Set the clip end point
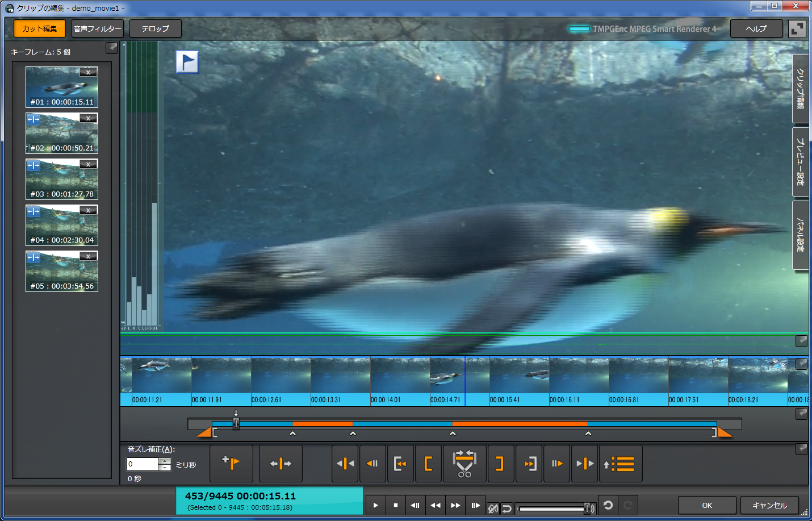 pos(501,464)
